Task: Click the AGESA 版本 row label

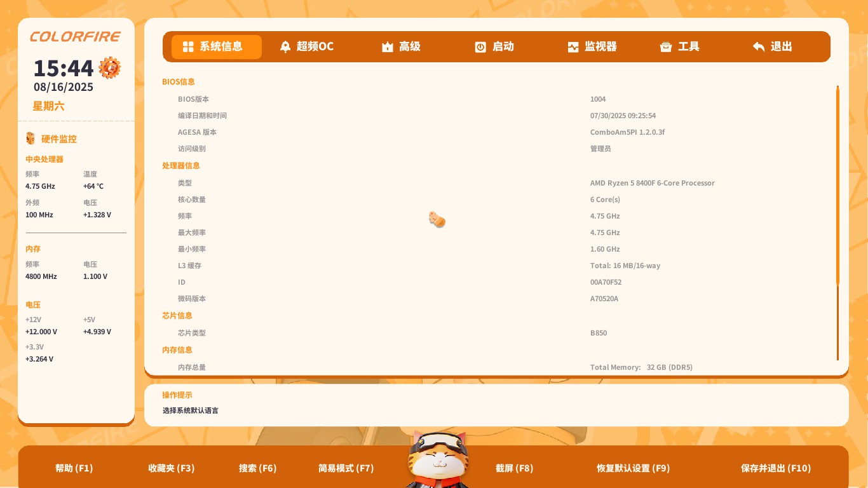Action: (197, 132)
